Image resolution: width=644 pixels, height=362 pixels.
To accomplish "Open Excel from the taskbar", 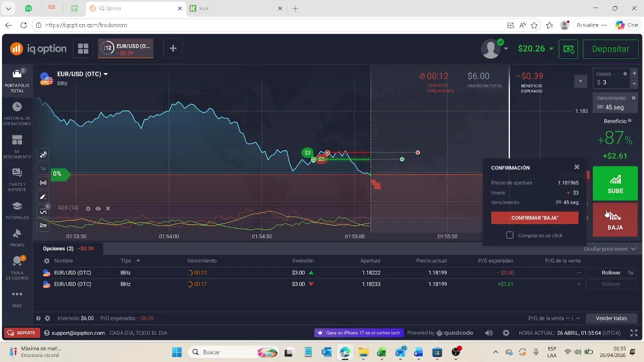I will (381, 352).
